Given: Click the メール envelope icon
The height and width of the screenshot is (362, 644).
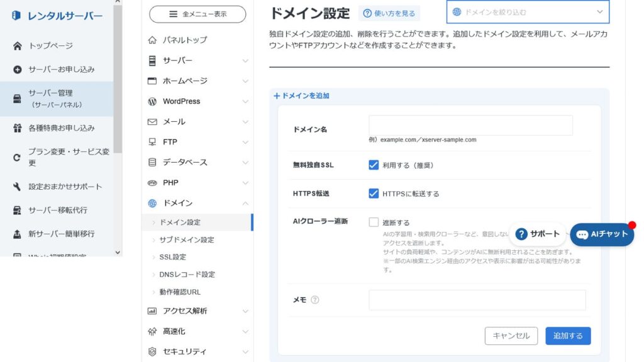Looking at the screenshot, I should (152, 122).
